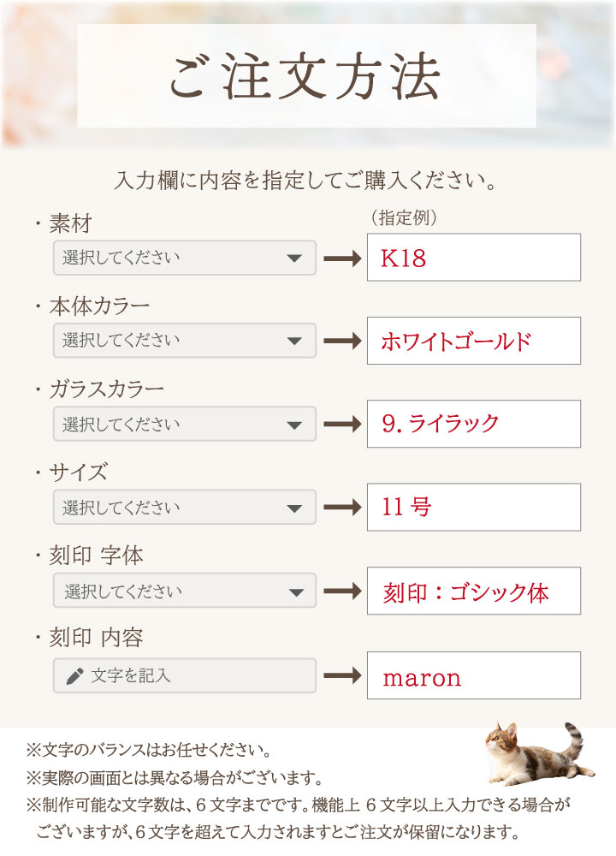The image size is (616, 856).
Task: Click the cat image at the bottom
Action: click(x=535, y=752)
